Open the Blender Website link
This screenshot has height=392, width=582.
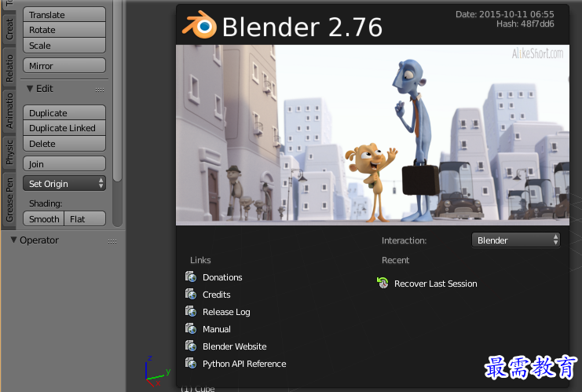tap(235, 346)
